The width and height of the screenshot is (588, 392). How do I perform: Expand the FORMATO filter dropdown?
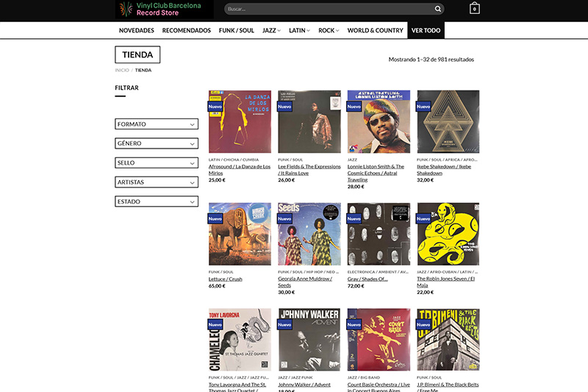point(157,124)
